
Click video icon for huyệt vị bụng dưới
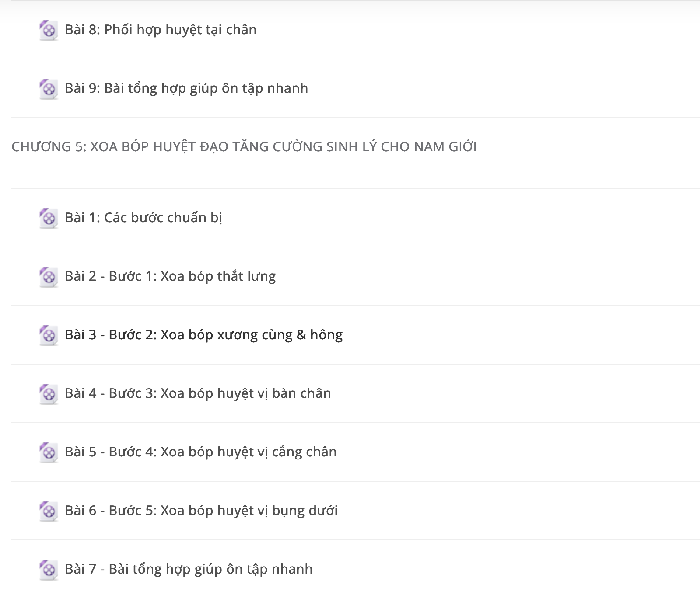pos(49,511)
